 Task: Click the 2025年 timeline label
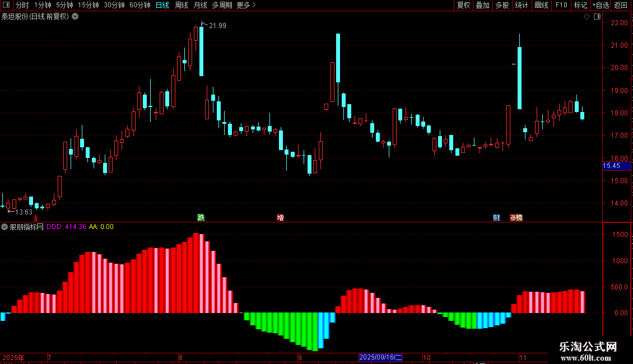13,357
